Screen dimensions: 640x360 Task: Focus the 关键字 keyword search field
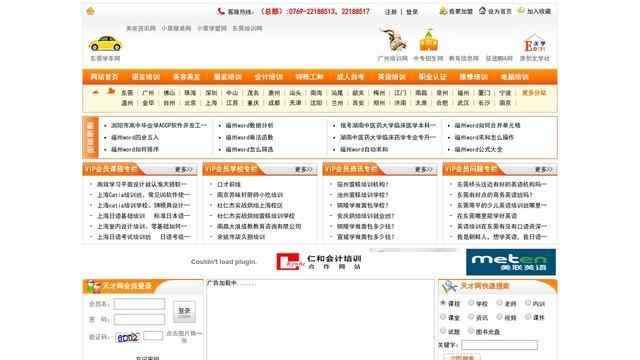499,345
